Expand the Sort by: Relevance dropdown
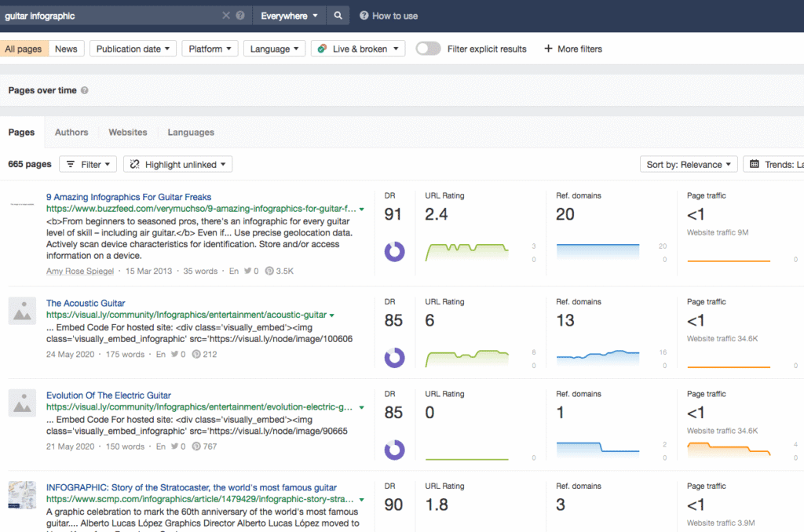804x532 pixels. point(689,164)
